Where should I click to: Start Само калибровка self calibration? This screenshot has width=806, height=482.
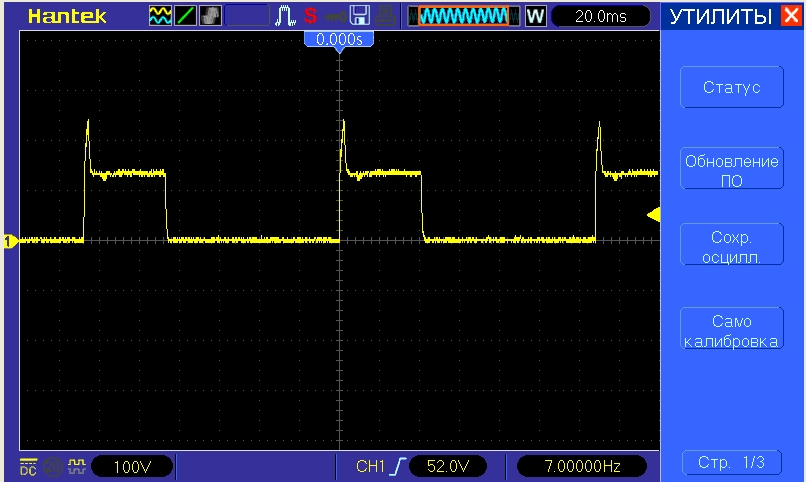coord(731,330)
